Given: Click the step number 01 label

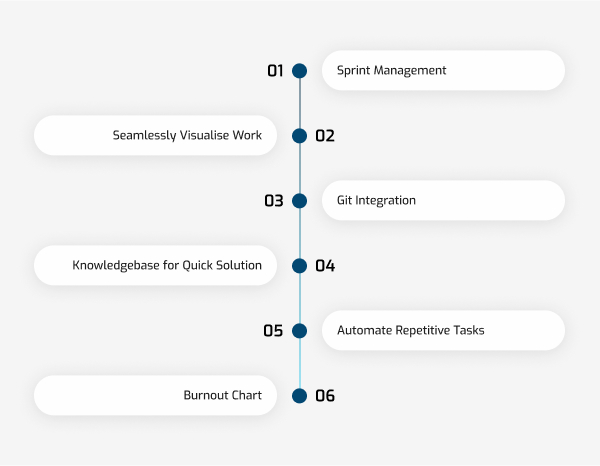Looking at the screenshot, I should [275, 71].
